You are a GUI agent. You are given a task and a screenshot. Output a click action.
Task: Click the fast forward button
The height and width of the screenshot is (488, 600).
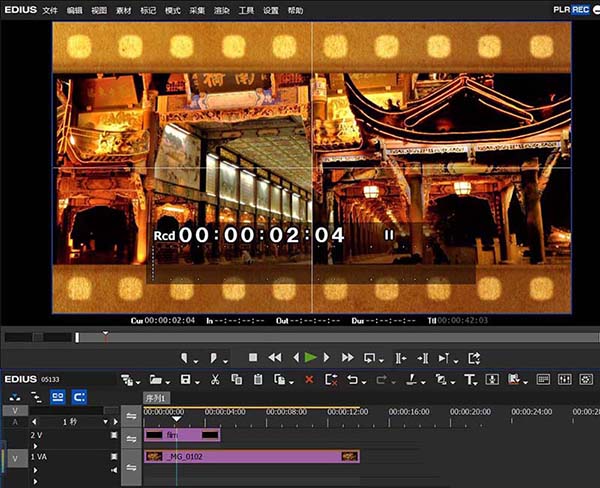pyautogui.click(x=347, y=357)
